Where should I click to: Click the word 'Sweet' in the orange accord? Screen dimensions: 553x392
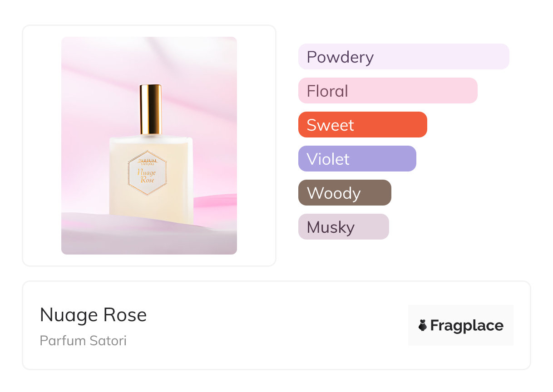point(330,125)
